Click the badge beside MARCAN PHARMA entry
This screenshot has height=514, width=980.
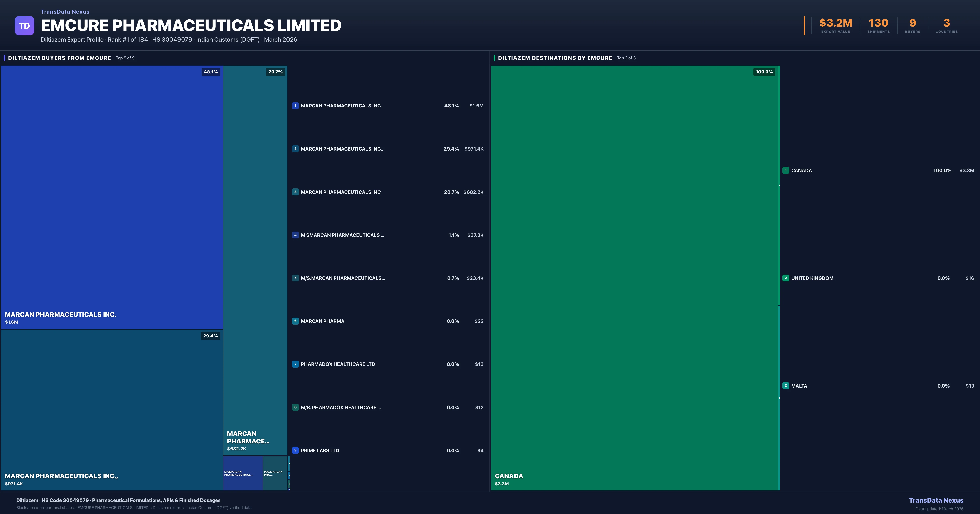[295, 321]
